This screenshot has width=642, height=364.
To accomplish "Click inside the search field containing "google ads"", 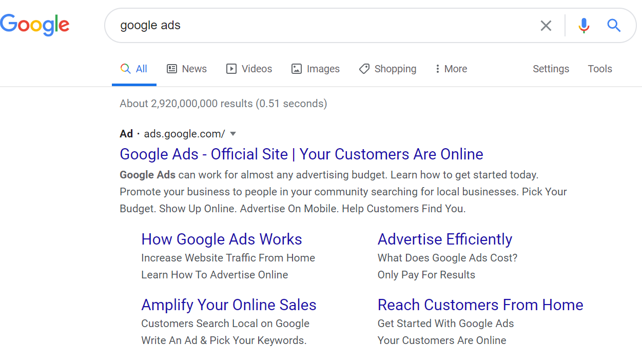I will click(x=318, y=25).
